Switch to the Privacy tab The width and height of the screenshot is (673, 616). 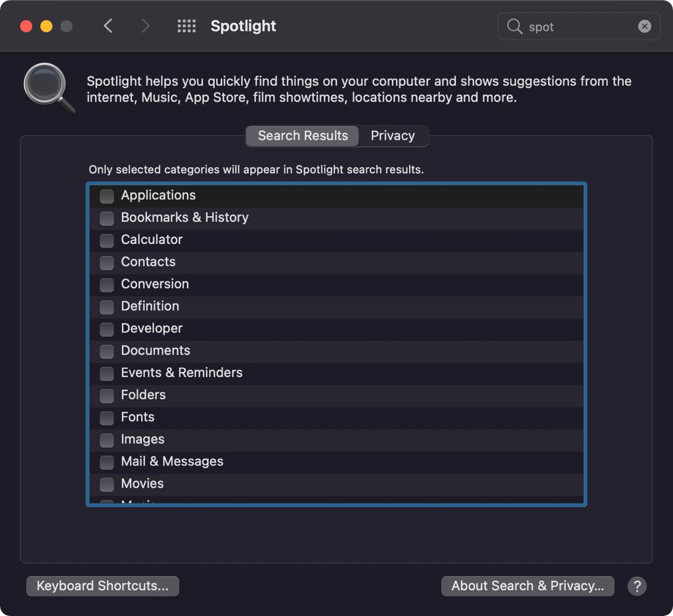pyautogui.click(x=393, y=136)
